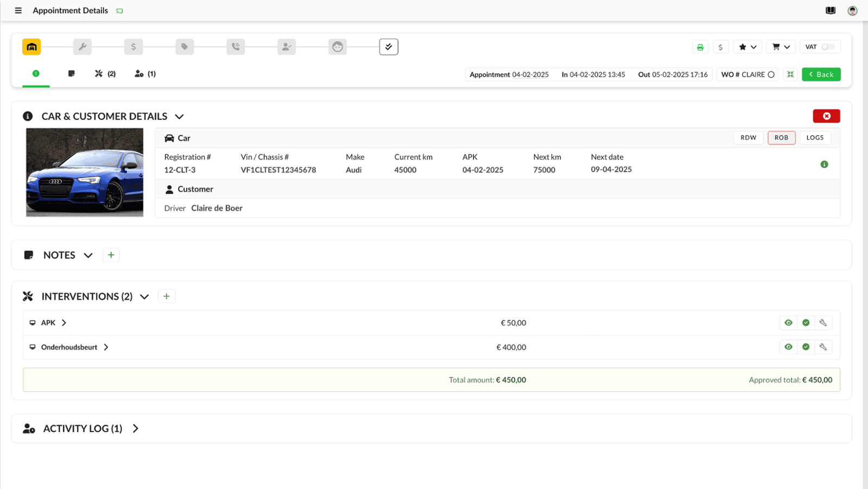Click the ROB button
This screenshot has width=868, height=489.
tap(782, 138)
